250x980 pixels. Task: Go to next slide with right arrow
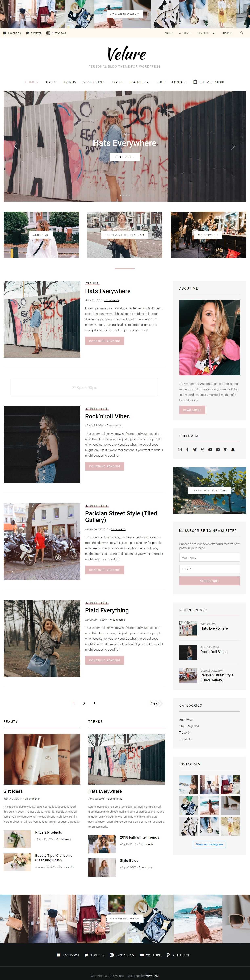(233, 146)
